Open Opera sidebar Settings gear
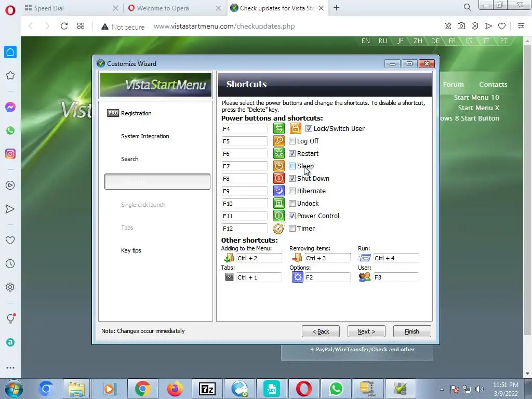 (10, 287)
